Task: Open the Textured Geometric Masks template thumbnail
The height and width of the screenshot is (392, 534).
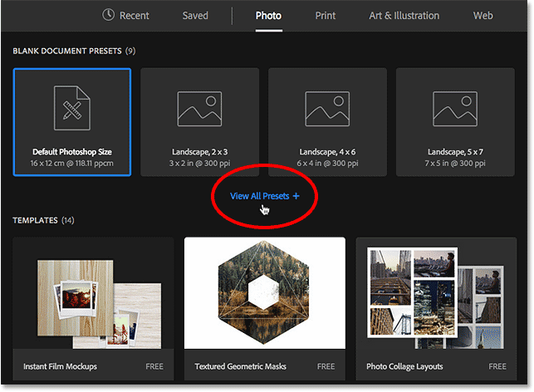Action: pyautogui.click(x=265, y=293)
